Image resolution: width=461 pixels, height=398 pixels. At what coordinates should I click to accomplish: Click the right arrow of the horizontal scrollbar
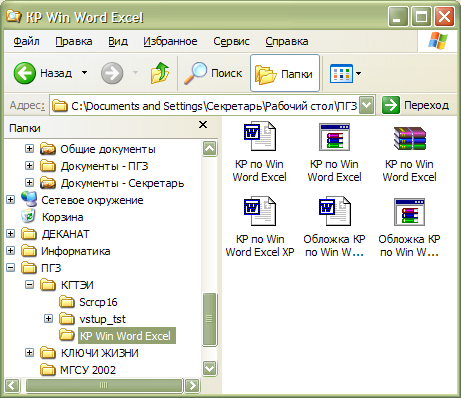click(x=192, y=386)
